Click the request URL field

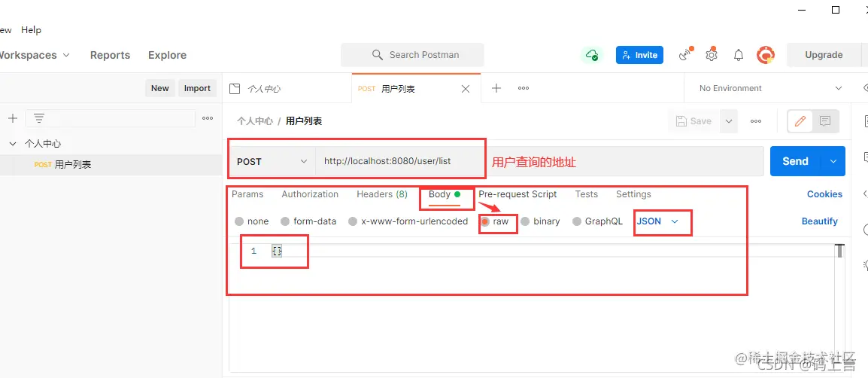(x=539, y=161)
